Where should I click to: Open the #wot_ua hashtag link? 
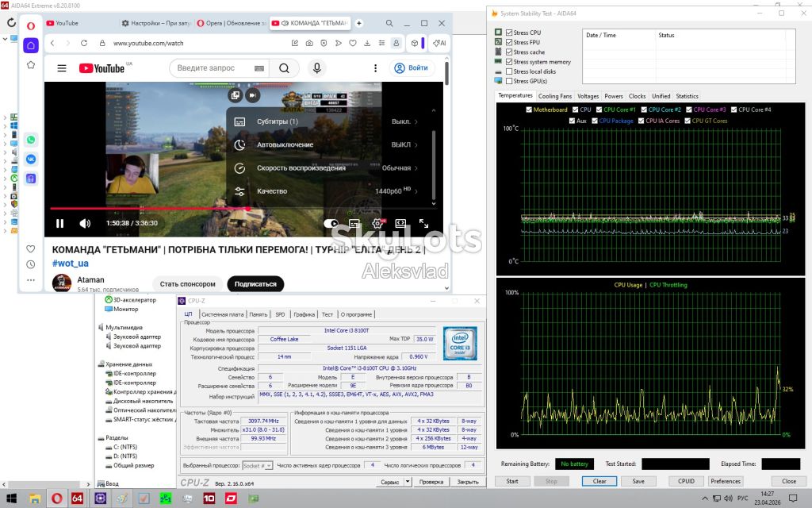click(71, 264)
